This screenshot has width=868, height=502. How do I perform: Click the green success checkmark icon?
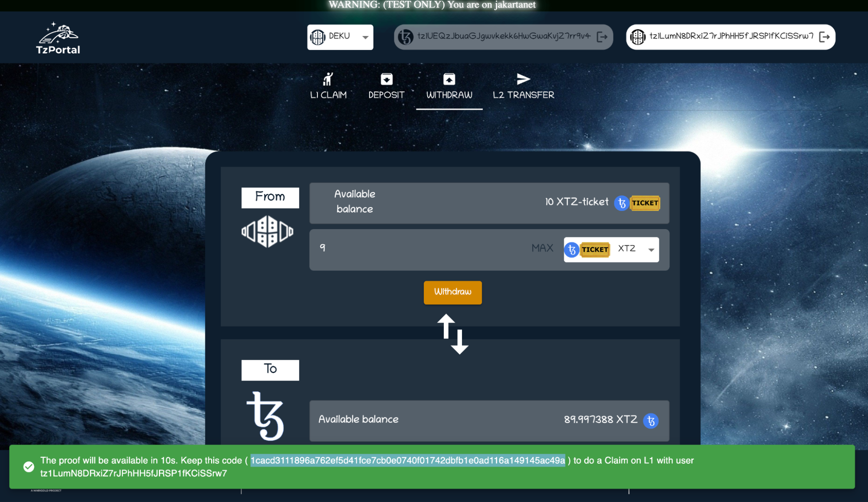[x=29, y=466]
